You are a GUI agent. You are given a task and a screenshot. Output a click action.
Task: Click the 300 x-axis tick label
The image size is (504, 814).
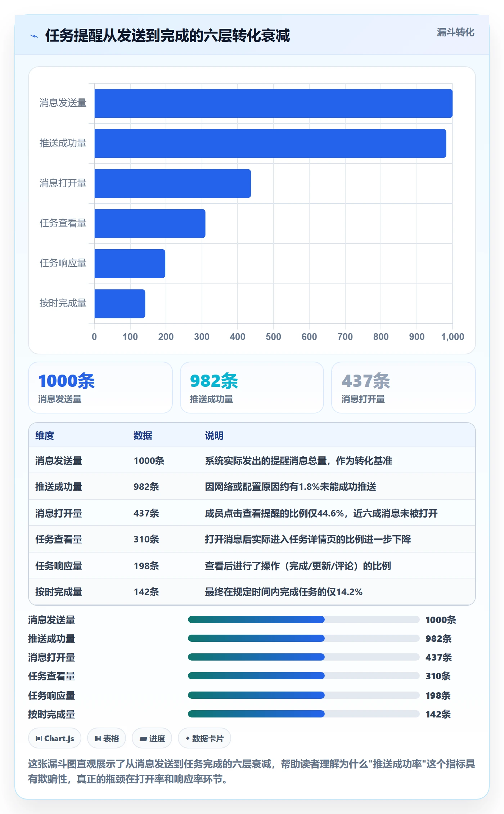point(202,337)
